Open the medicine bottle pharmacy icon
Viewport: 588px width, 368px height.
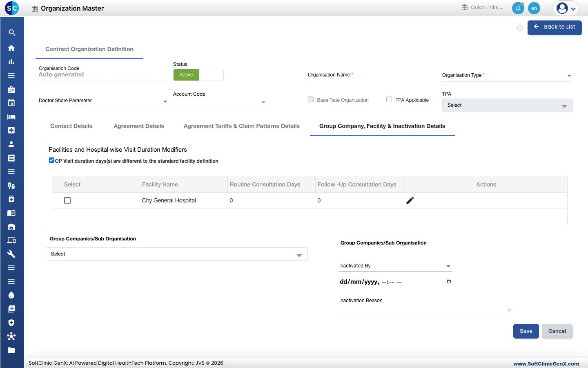tap(11, 199)
